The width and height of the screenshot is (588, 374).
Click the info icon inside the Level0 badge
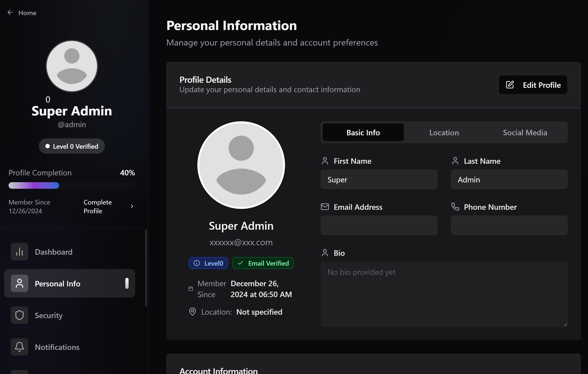[x=197, y=263]
